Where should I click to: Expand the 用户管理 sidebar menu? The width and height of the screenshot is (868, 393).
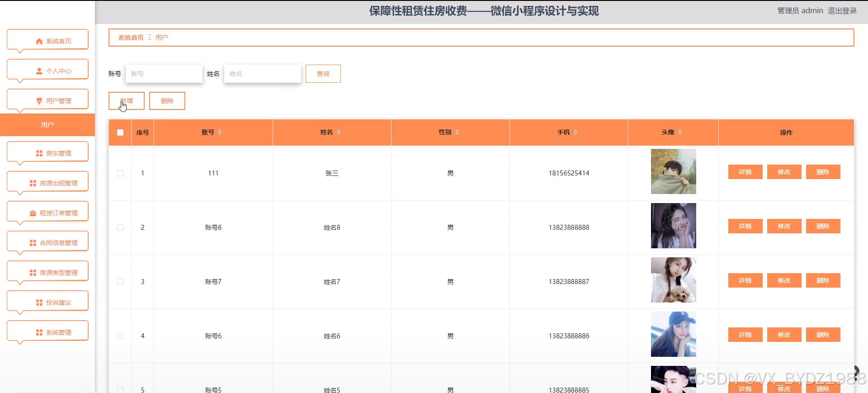[x=47, y=100]
